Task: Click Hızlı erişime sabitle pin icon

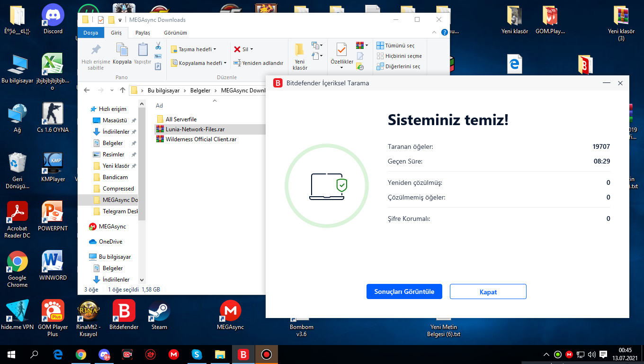Action: [x=96, y=57]
